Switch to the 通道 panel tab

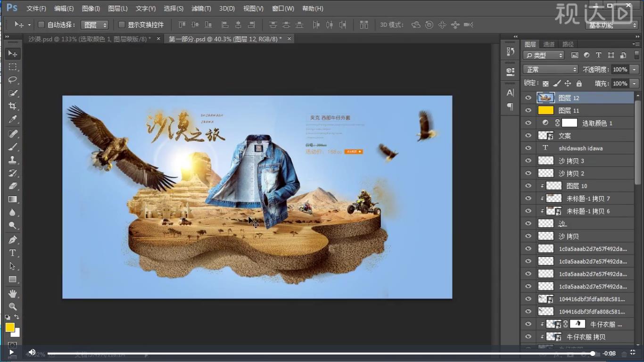point(548,44)
